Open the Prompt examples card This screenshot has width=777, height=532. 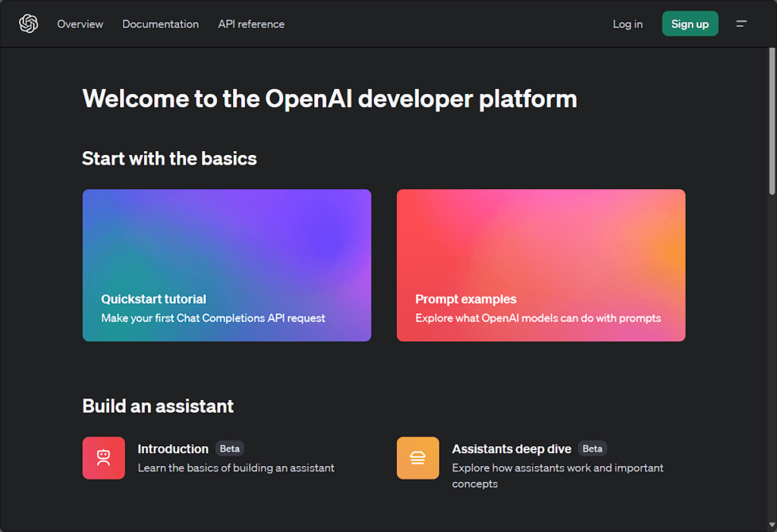click(x=540, y=265)
